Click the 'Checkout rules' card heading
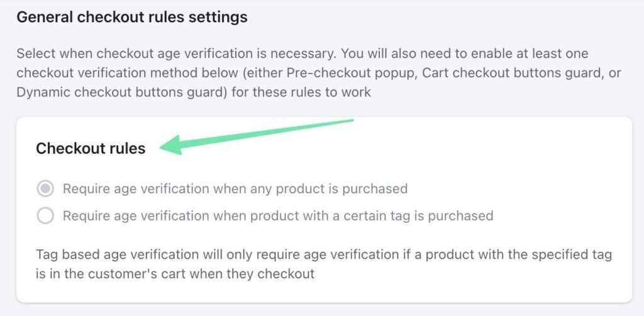Image resolution: width=644 pixels, height=316 pixels. tap(91, 149)
